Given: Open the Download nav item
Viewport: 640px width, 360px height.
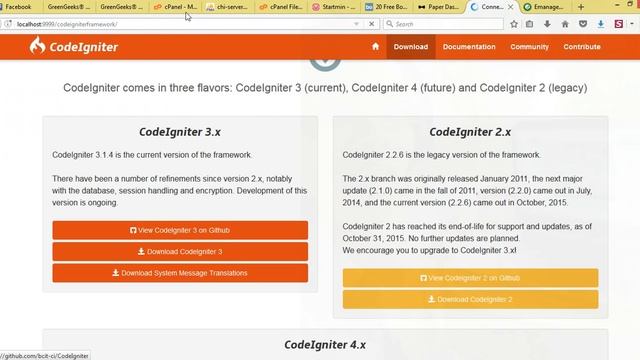Looking at the screenshot, I should [x=411, y=47].
